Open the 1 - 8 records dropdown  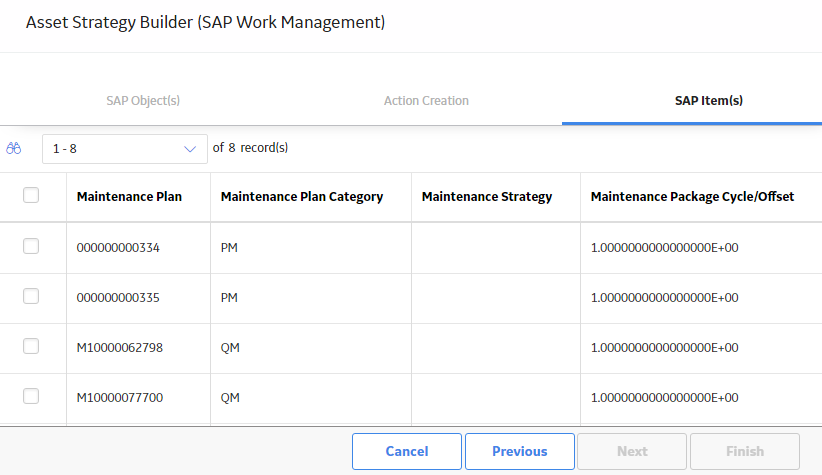click(125, 149)
